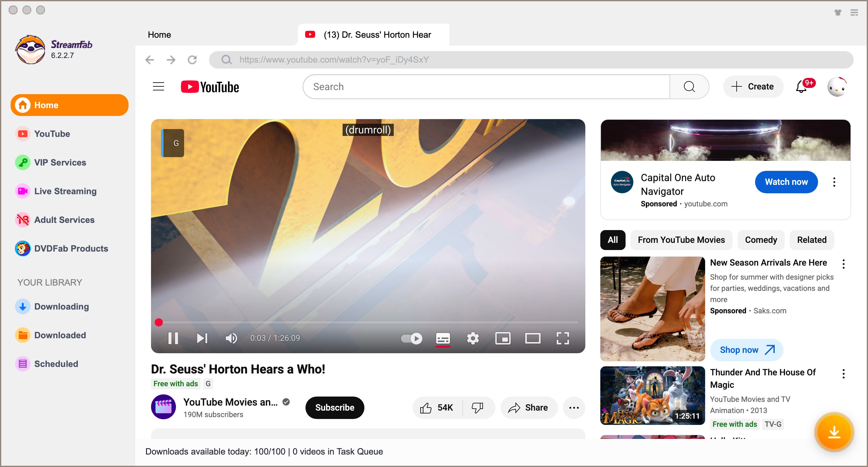The height and width of the screenshot is (467, 868).
Task: Click the YouTube search magnifier button
Action: point(690,87)
